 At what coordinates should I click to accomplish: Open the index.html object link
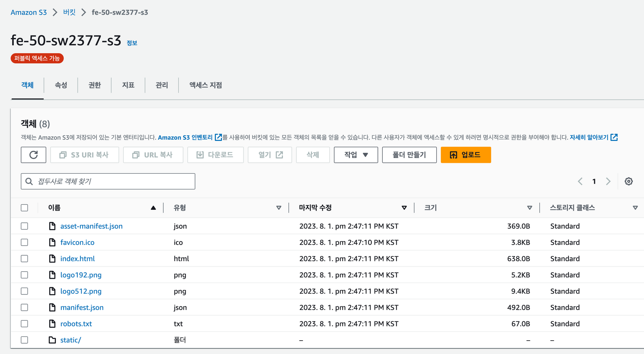[x=77, y=259]
